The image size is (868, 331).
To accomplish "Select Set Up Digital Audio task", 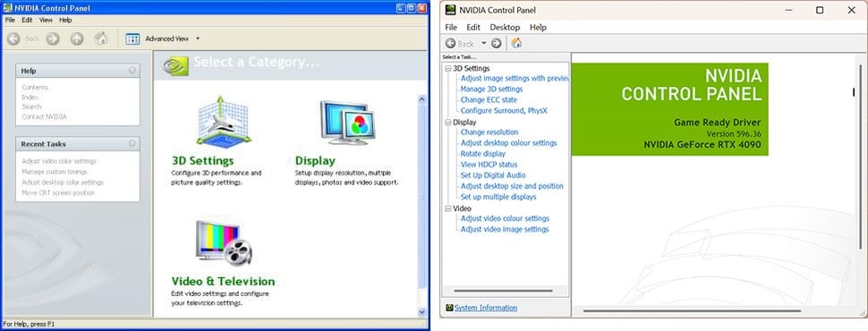I will click(x=493, y=175).
